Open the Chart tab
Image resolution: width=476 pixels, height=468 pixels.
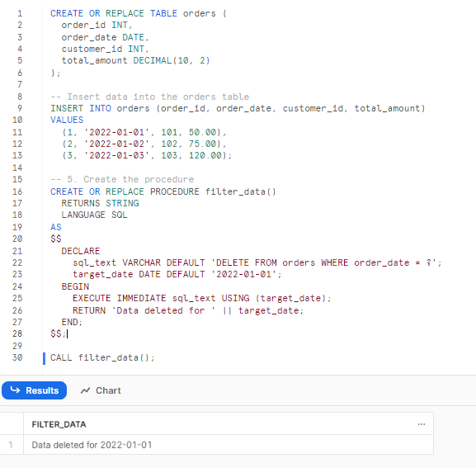101,390
